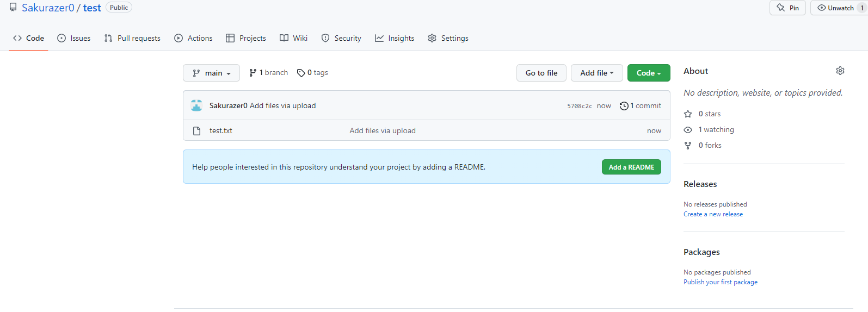The height and width of the screenshot is (312, 868).
Task: Open the main branch dropdown
Action: [211, 73]
